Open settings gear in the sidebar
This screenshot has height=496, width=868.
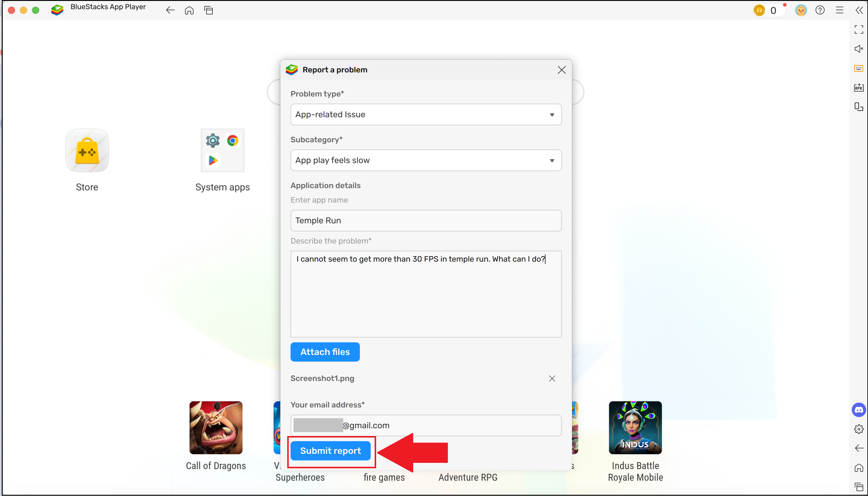pyautogui.click(x=859, y=429)
